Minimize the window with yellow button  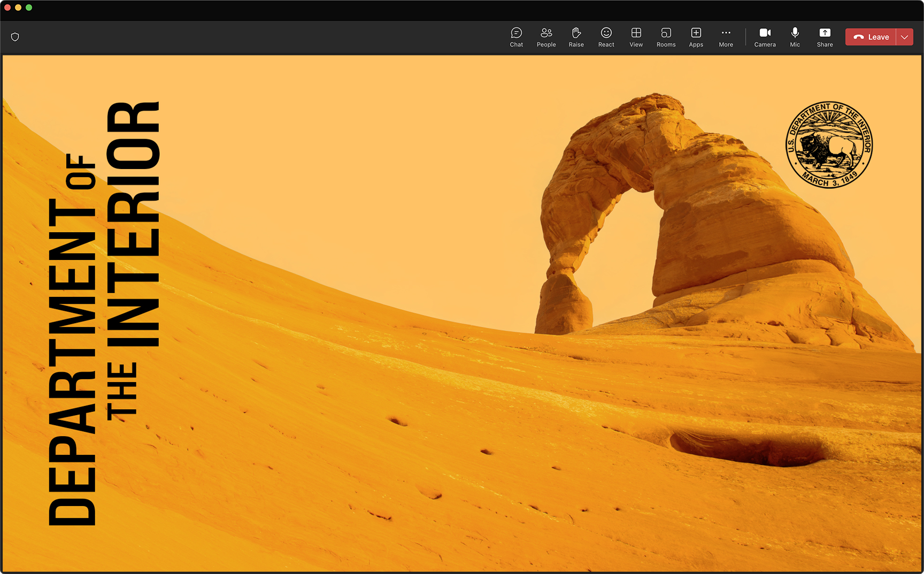click(18, 7)
